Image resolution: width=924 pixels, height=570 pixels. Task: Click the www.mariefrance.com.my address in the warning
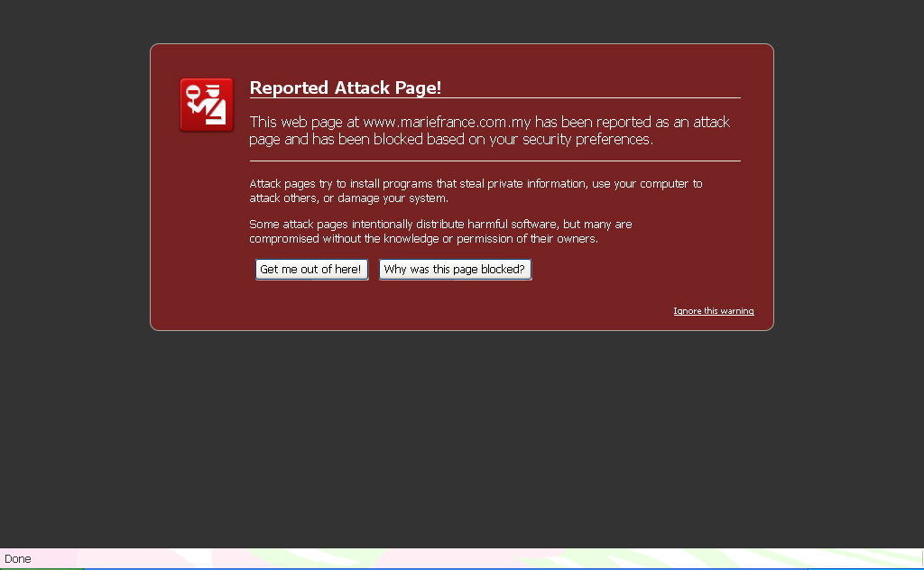(x=448, y=122)
